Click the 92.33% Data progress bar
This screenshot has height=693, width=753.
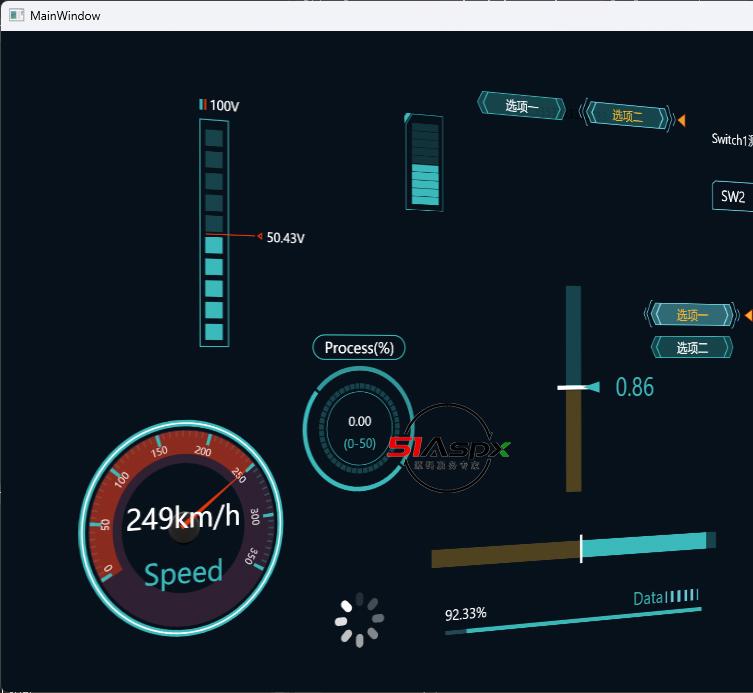pos(573,621)
